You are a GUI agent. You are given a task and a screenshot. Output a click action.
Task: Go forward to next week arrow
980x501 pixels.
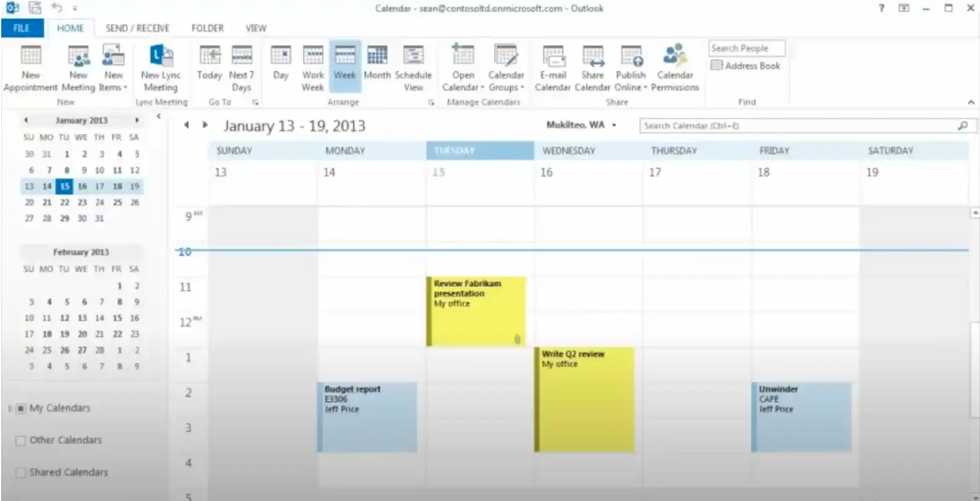[x=205, y=125]
